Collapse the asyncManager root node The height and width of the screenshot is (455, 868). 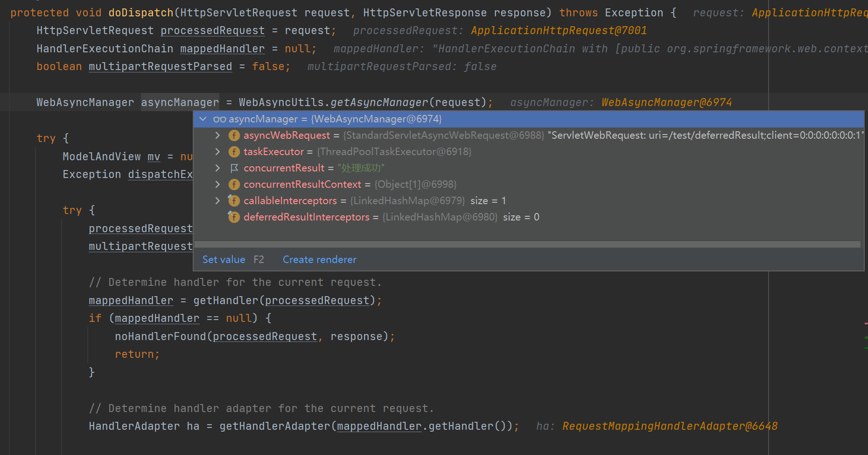coord(203,119)
